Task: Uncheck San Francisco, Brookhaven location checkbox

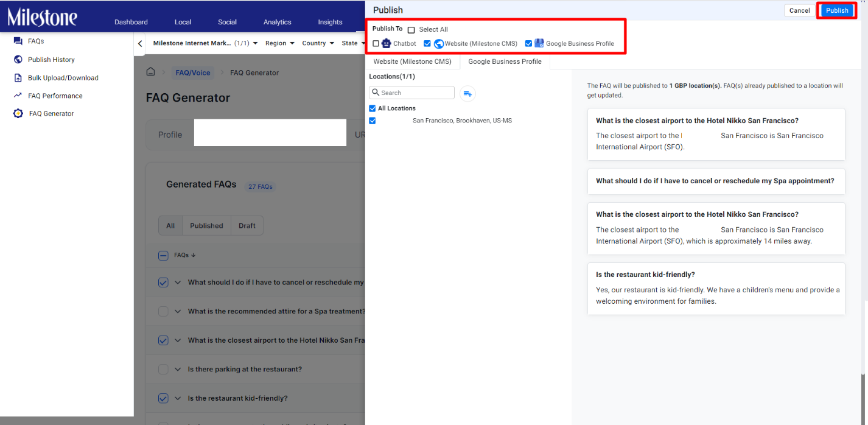Action: pyautogui.click(x=373, y=121)
